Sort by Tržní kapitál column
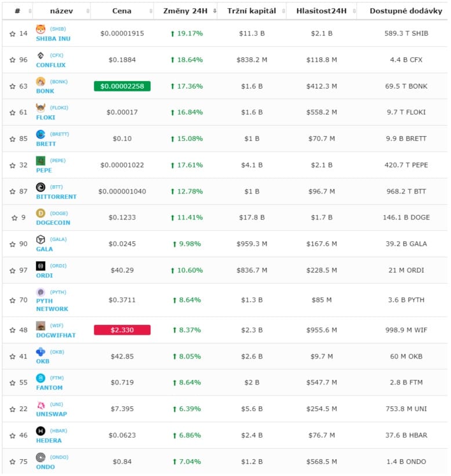The height and width of the screenshot is (476, 451). click(252, 11)
